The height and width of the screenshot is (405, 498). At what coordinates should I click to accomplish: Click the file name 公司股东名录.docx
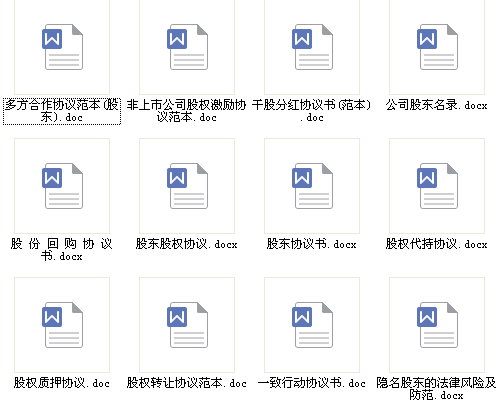437,105
